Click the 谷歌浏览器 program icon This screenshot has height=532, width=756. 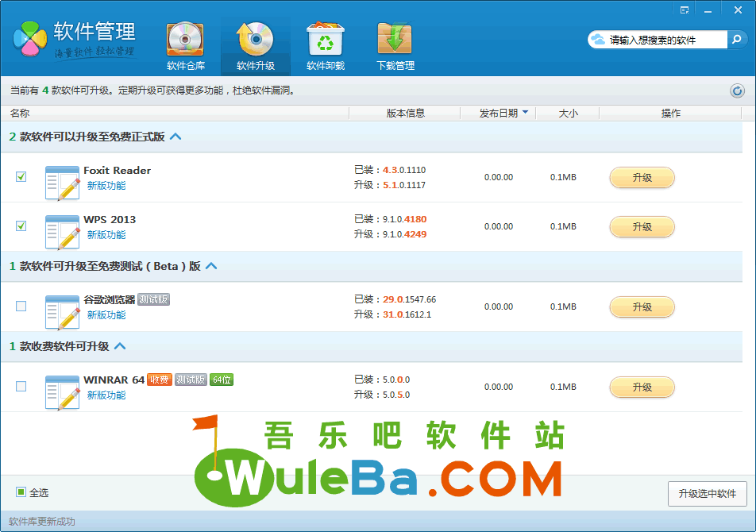tap(62, 312)
